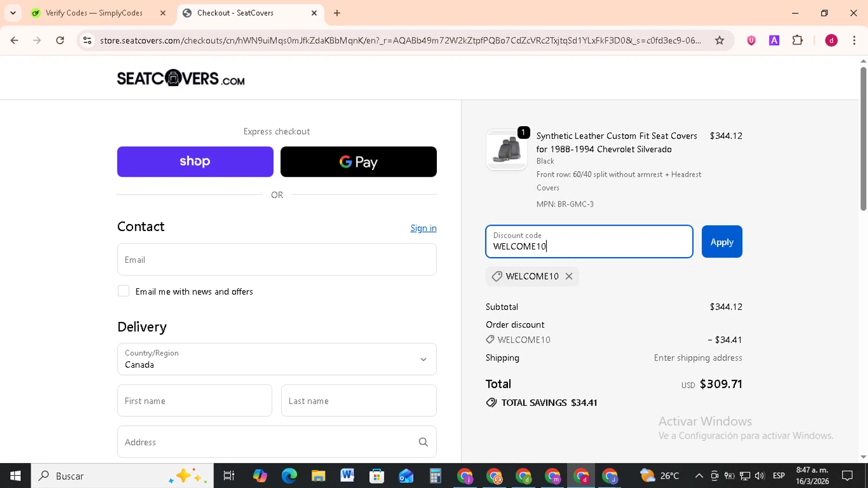Click the address search magnifier icon
The width and height of the screenshot is (868, 488).
pyautogui.click(x=424, y=442)
